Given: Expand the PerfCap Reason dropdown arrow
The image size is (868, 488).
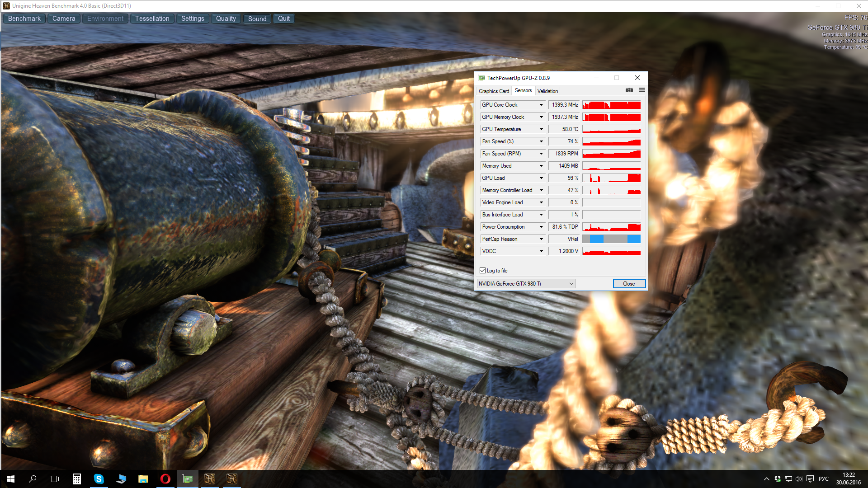Looking at the screenshot, I should coord(541,239).
